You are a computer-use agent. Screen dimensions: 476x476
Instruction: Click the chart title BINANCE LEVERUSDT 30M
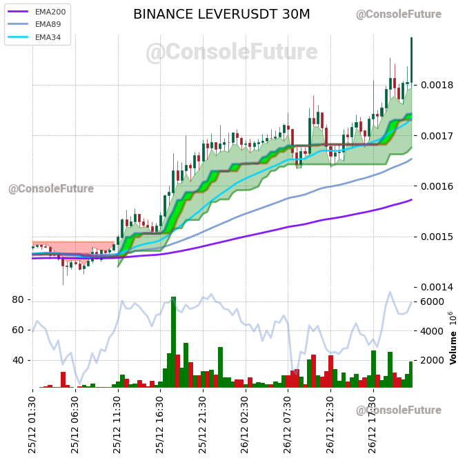point(221,14)
